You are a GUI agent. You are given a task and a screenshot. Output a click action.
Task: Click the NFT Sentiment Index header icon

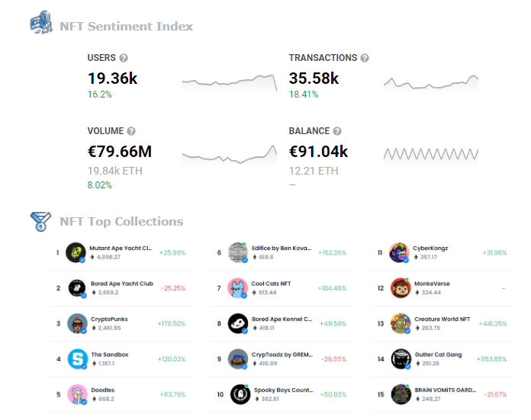[x=41, y=22]
